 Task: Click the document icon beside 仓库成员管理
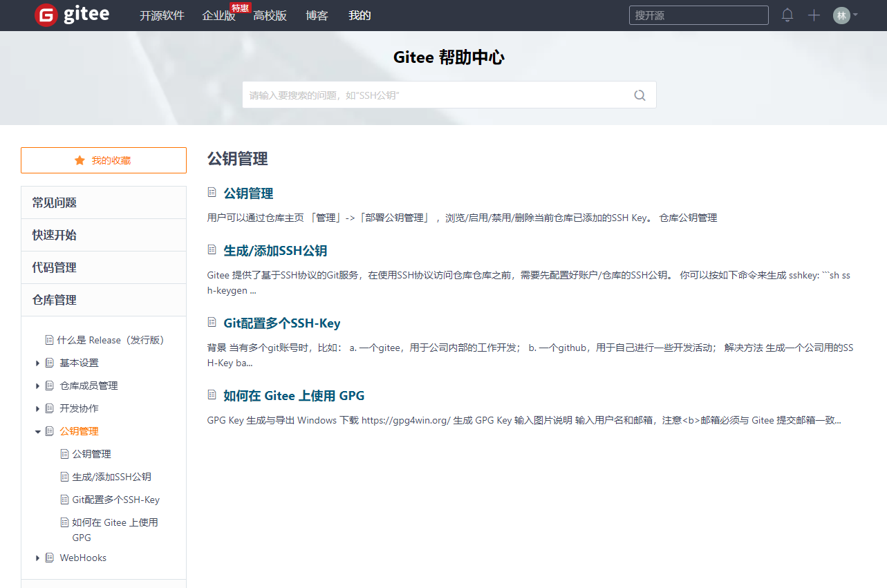(x=49, y=386)
